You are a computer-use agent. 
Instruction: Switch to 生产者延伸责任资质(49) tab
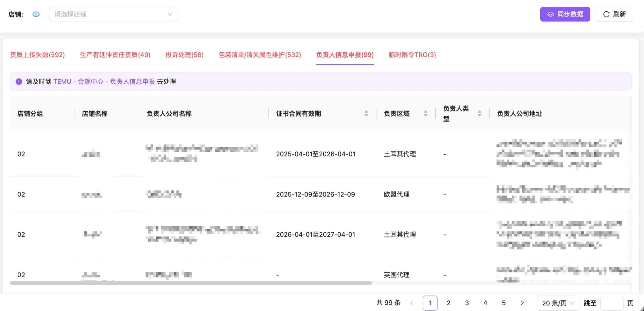coord(115,55)
